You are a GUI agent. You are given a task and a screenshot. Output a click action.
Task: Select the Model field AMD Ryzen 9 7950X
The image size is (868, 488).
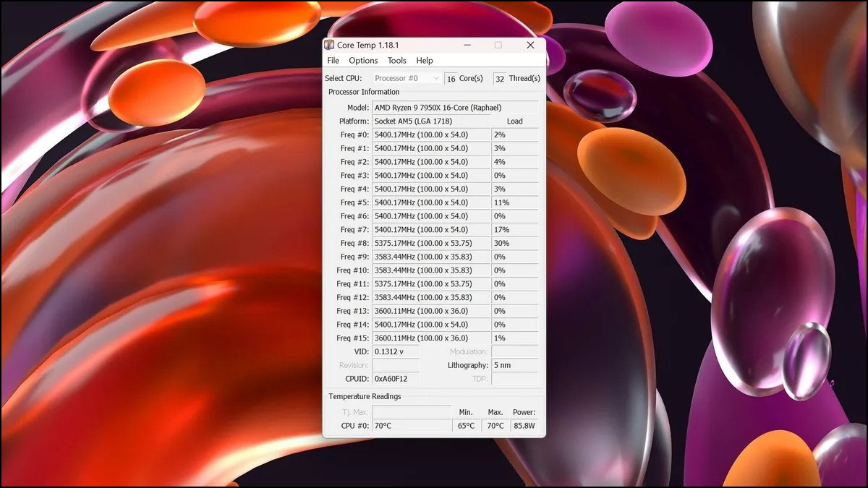(x=455, y=108)
